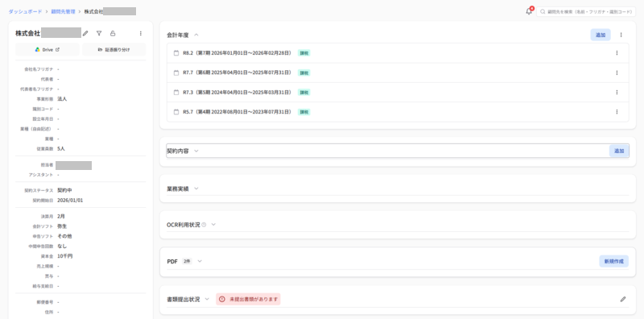Click calendar icon on R7.3 row
Viewport: 644px width, 319px height.
point(176,92)
